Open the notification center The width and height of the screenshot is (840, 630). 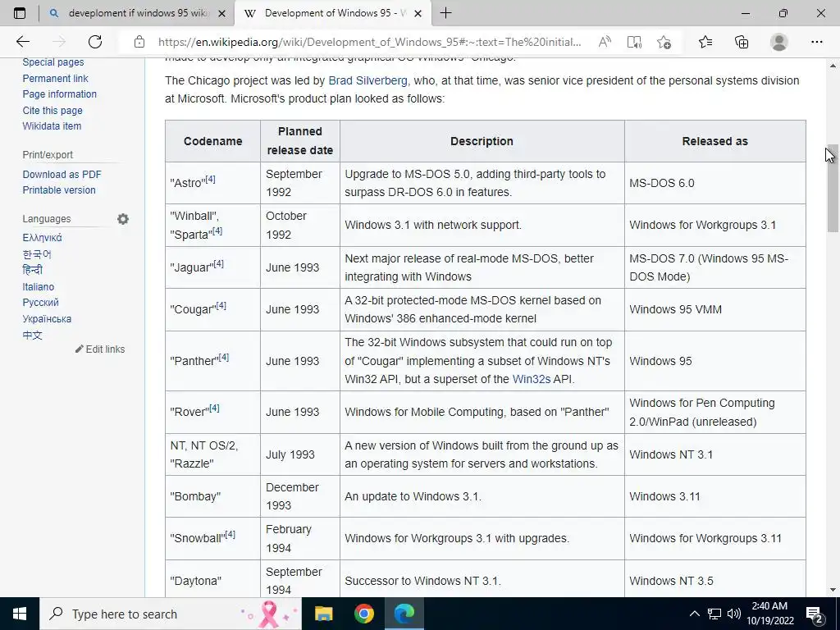click(815, 614)
